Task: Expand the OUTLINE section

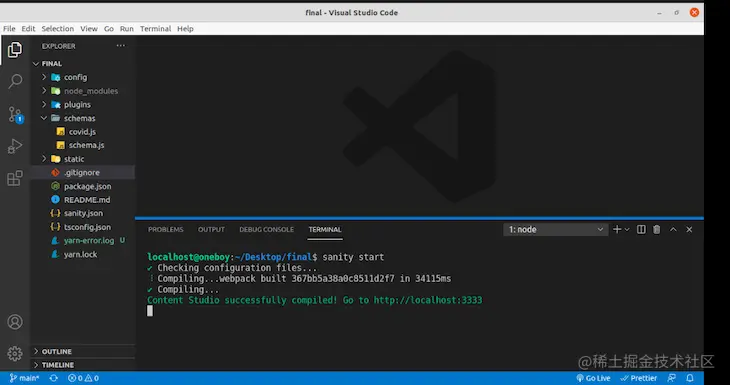Action: [83, 351]
